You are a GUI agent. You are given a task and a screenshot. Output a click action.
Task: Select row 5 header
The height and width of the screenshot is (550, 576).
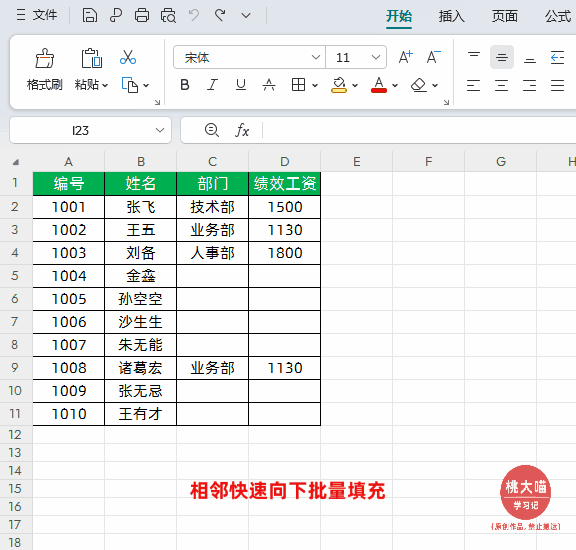tap(15, 276)
